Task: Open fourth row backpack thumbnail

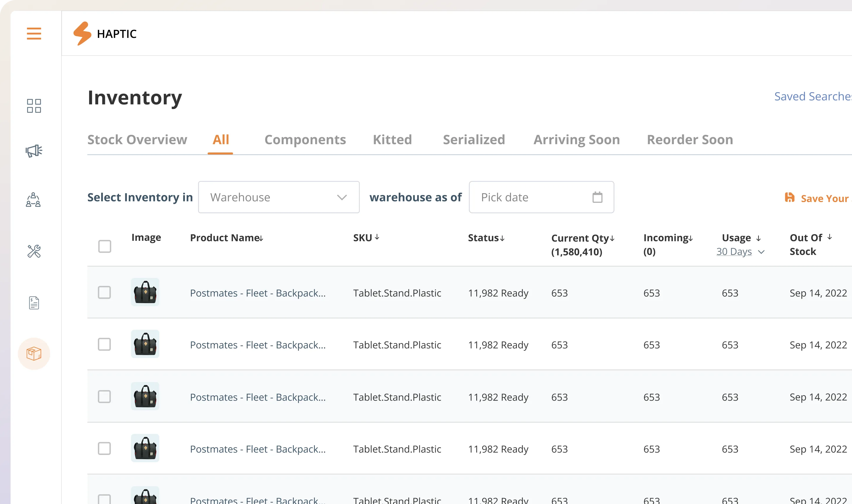Action: point(145,448)
